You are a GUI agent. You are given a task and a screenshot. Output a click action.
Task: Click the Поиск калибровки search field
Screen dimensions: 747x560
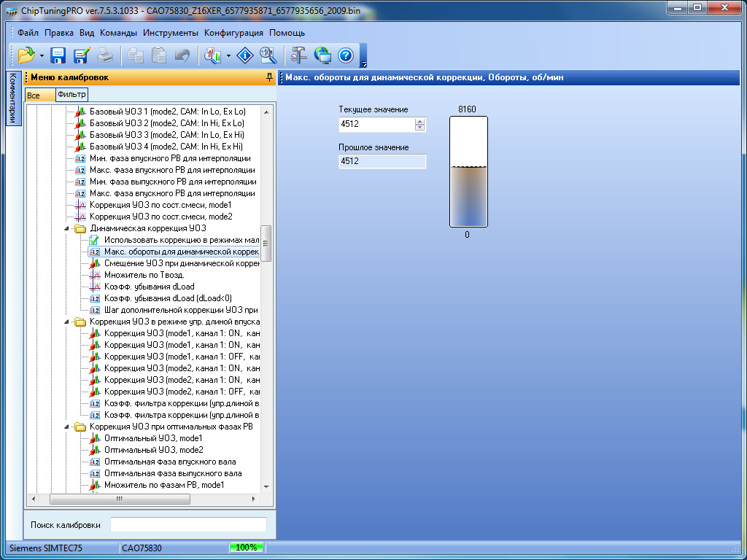(x=188, y=524)
